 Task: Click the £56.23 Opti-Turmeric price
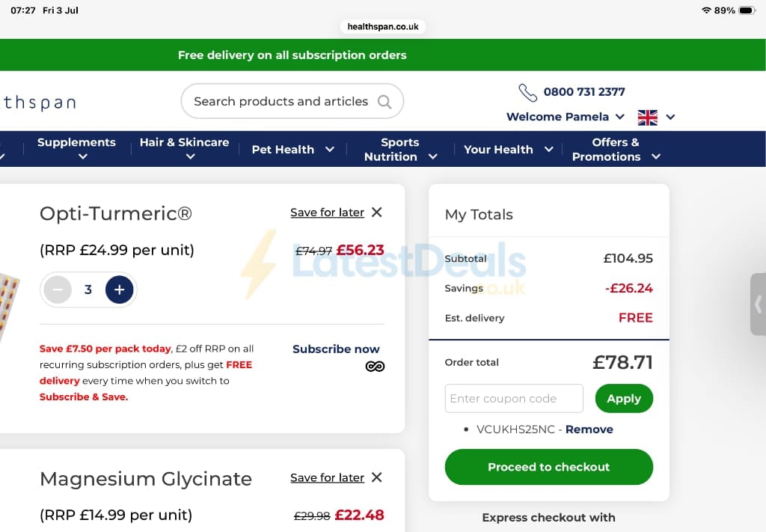pyautogui.click(x=361, y=250)
